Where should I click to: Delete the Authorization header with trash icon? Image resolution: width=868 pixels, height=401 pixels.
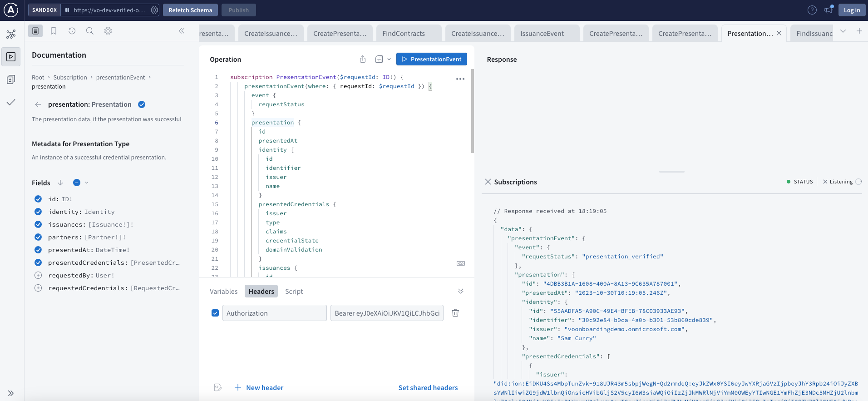[x=455, y=313]
